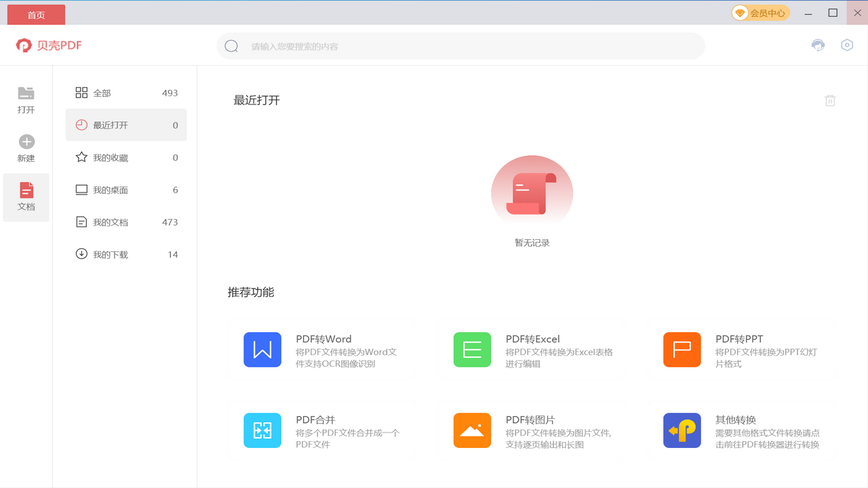Viewport: 868px width, 488px height.
Task: Open the PDF转PPT converter
Action: [x=682, y=349]
